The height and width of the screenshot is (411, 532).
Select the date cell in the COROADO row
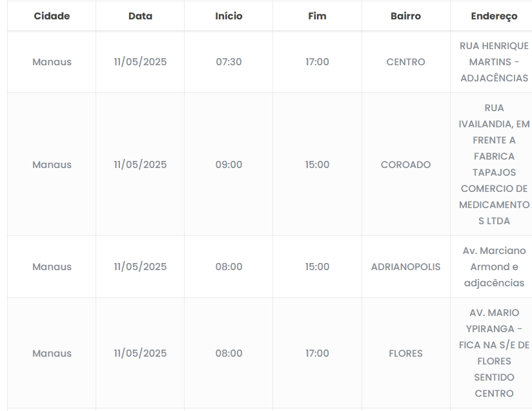(140, 165)
